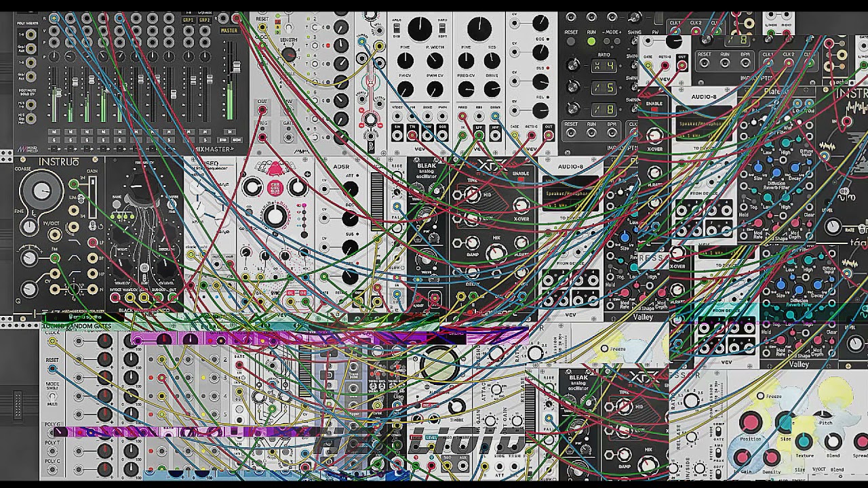Click the ATT knob on black-knob ADSR

click(351, 188)
